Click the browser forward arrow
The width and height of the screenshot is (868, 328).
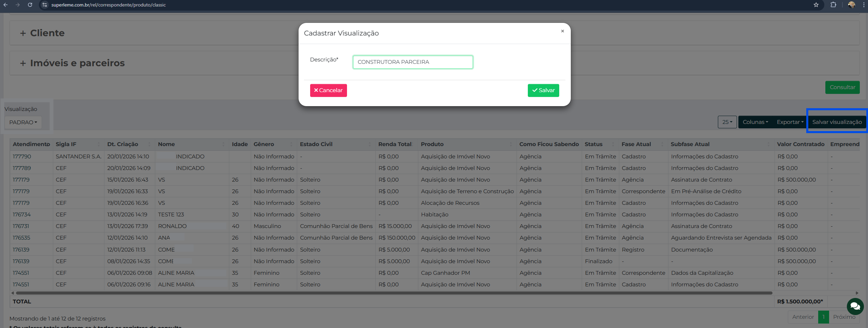click(x=18, y=5)
